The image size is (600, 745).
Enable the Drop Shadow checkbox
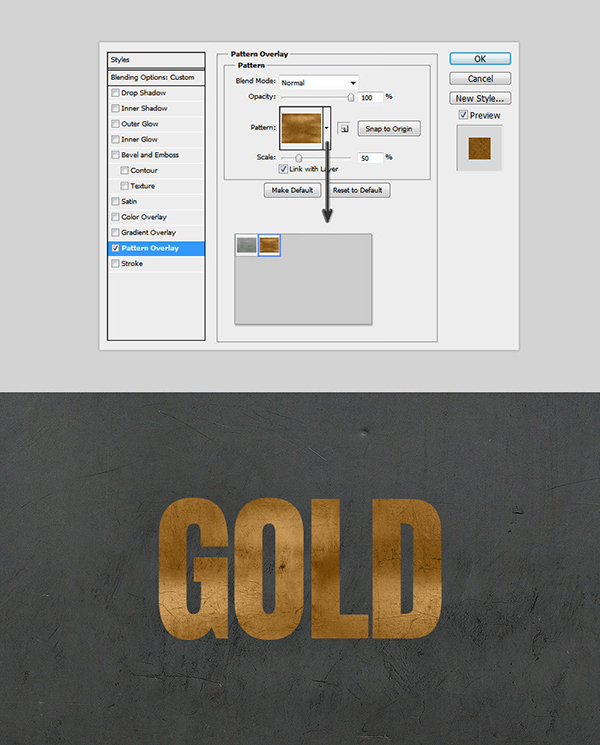(116, 93)
